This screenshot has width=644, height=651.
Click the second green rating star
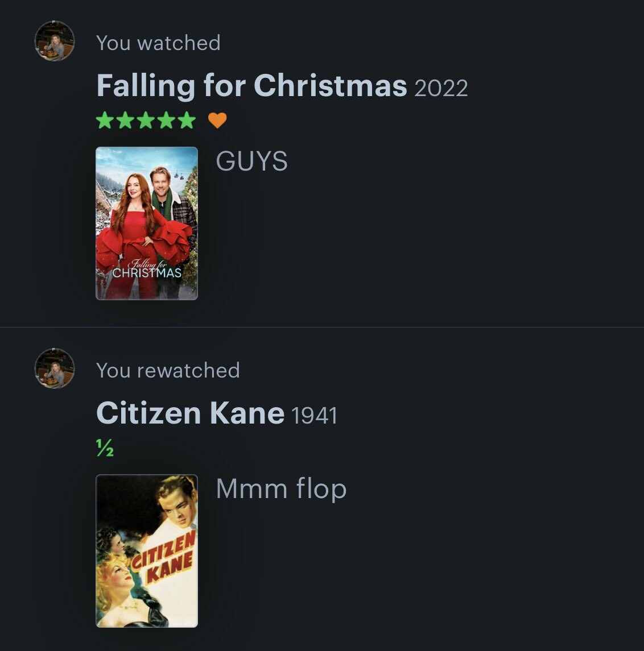(125, 121)
